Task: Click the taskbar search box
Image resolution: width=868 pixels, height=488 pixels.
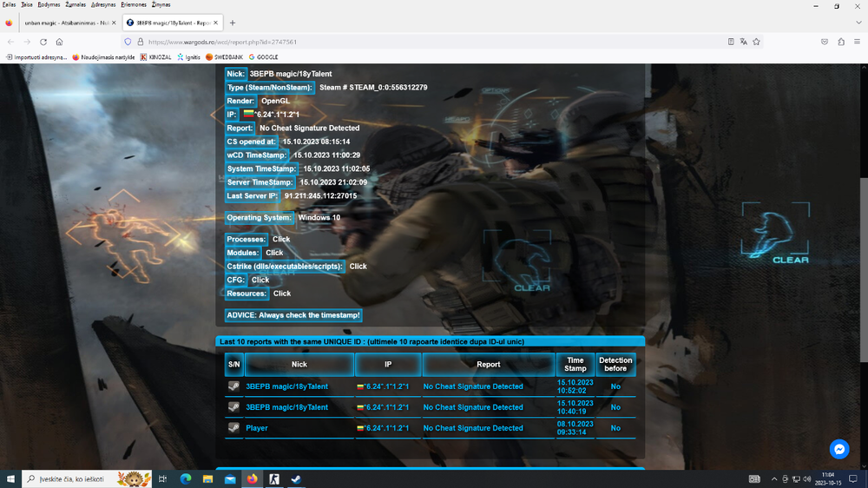Action: click(x=86, y=479)
